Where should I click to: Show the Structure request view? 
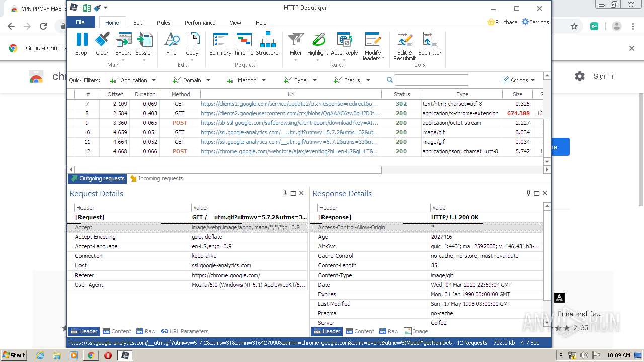click(x=267, y=44)
